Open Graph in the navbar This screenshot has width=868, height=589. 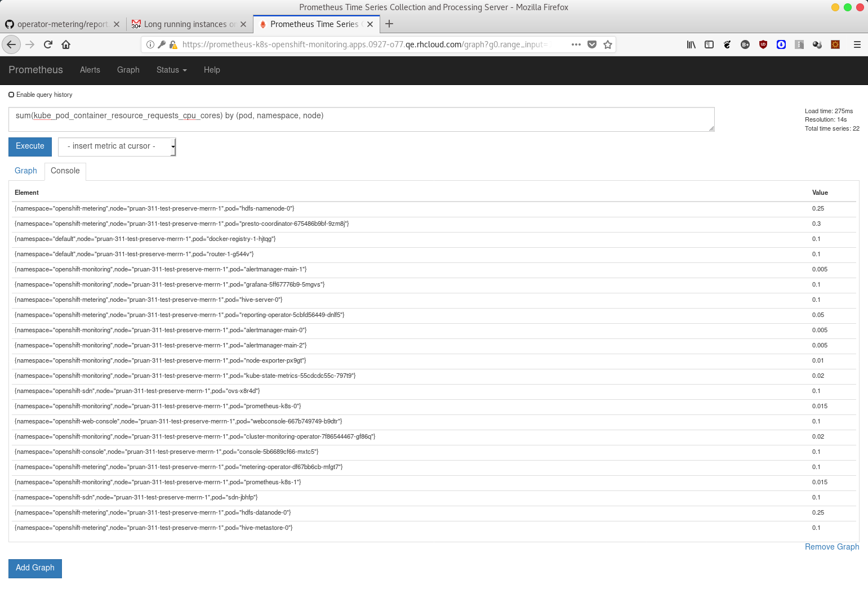pyautogui.click(x=128, y=70)
